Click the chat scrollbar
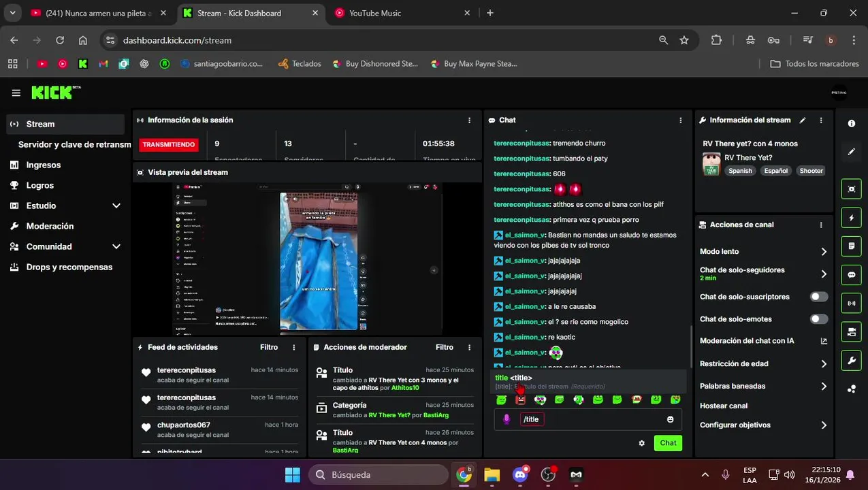Screen dimensions: 868x490 tap(692, 345)
